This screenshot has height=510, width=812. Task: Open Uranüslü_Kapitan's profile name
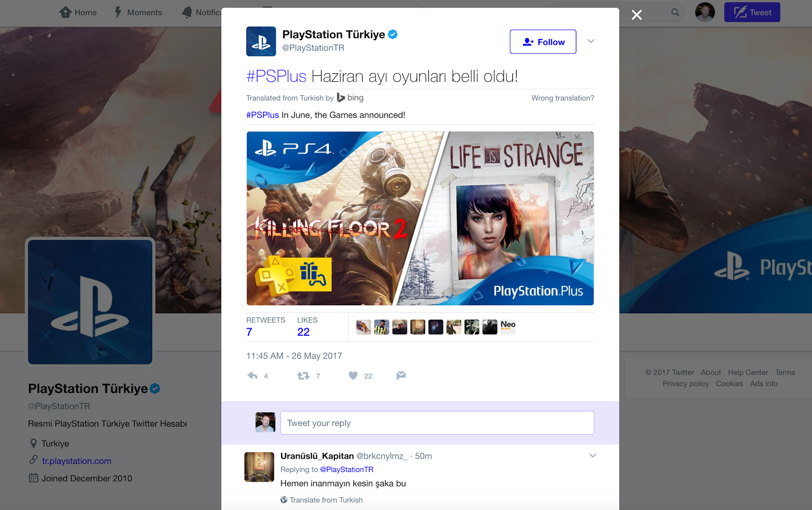point(317,456)
